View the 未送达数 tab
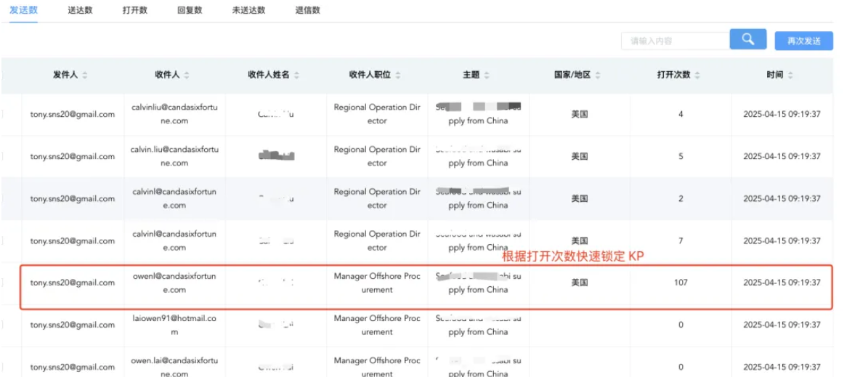This screenshot has height=377, width=868. point(248,10)
